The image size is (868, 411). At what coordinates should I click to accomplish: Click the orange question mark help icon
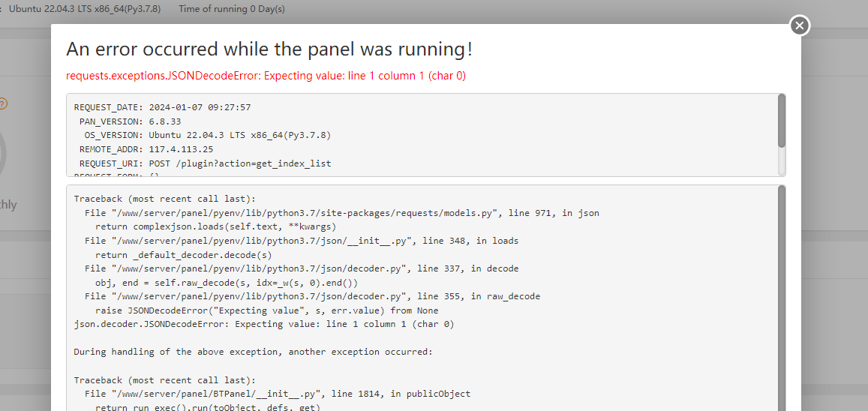pos(3,104)
